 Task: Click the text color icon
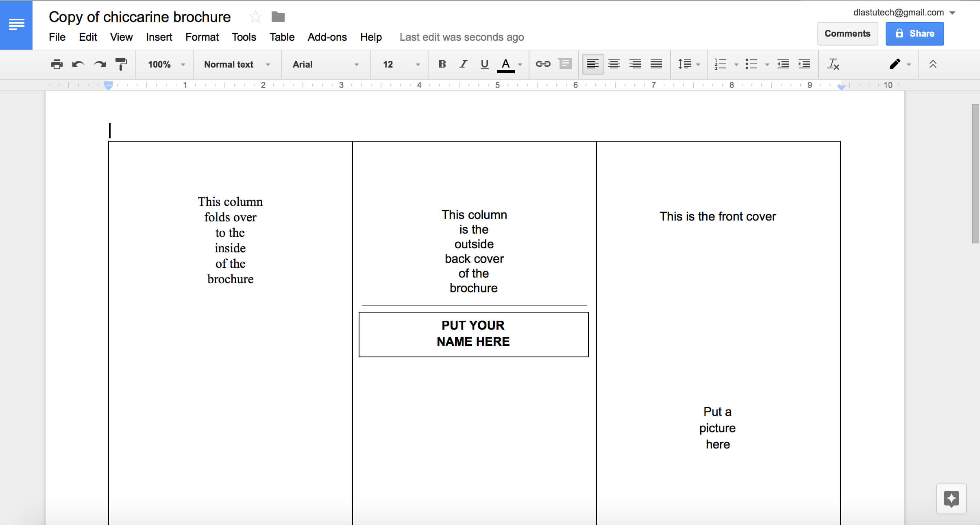tap(506, 63)
